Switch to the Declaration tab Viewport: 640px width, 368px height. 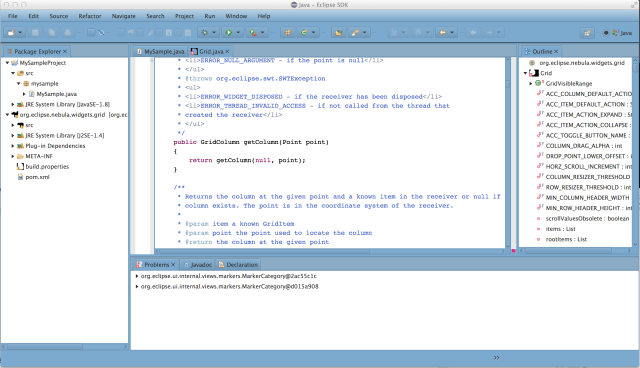(238, 265)
